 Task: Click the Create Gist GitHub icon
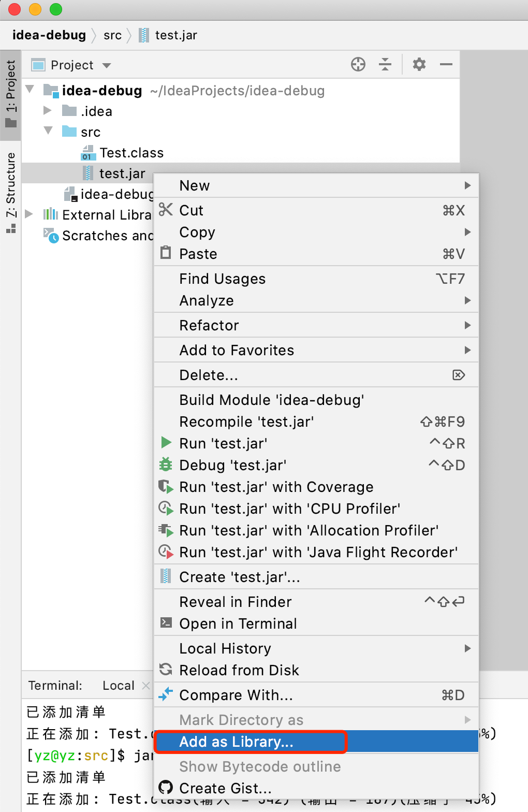166,788
